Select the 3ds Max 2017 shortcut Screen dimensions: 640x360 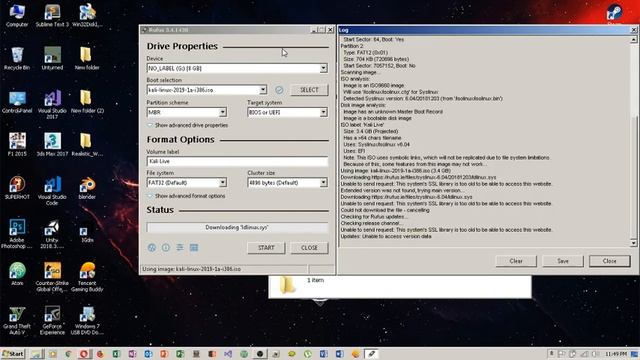coord(52,144)
